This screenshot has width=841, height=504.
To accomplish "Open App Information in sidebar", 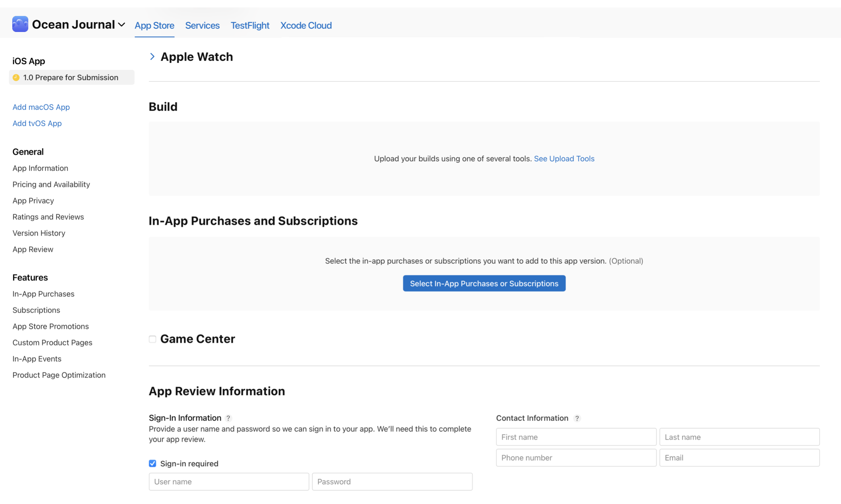I will (40, 168).
